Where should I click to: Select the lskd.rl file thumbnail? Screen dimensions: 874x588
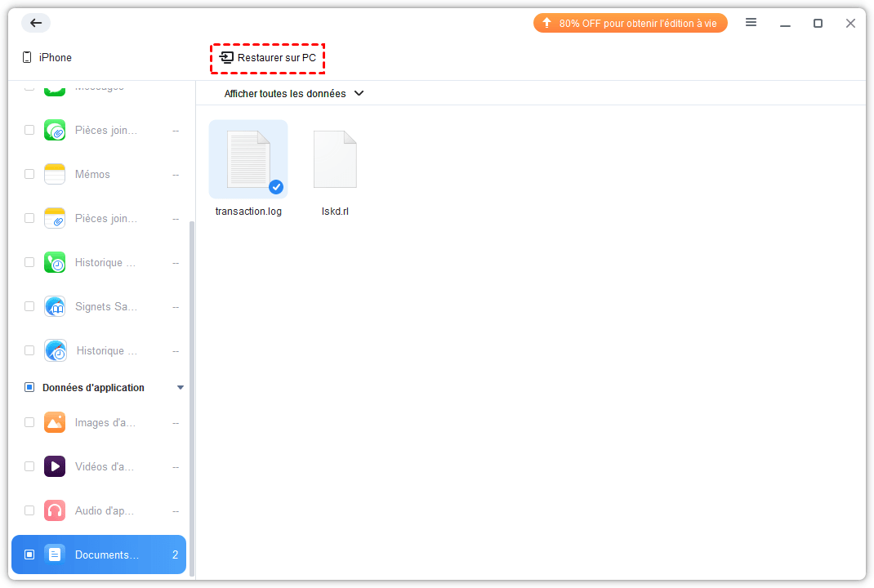click(335, 160)
